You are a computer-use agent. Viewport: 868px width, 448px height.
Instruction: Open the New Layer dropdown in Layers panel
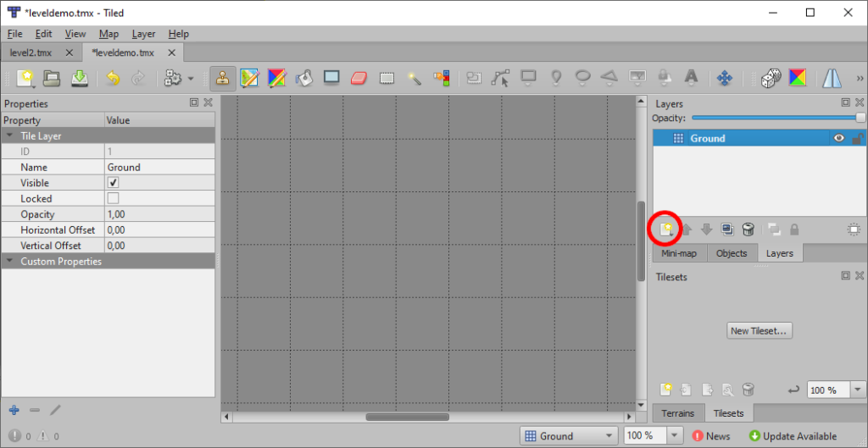tap(667, 230)
